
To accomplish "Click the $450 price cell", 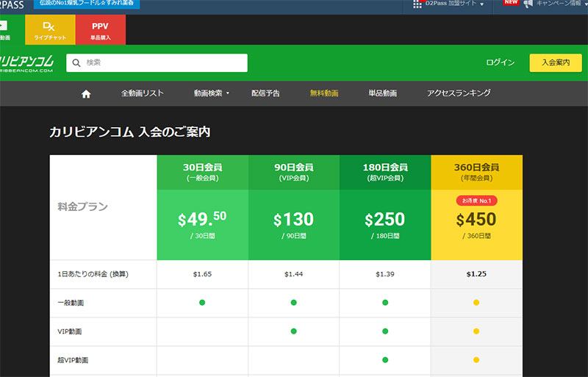I will click(476, 224).
